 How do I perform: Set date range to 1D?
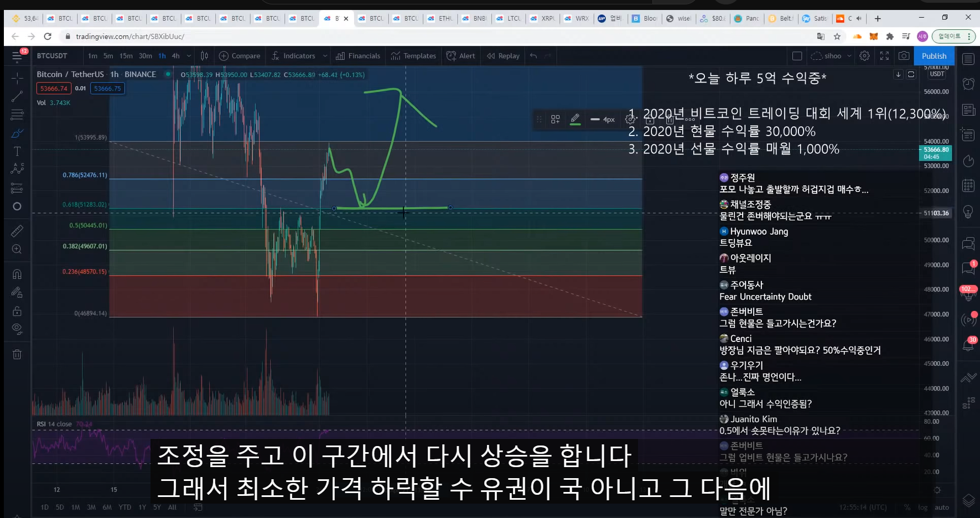point(45,507)
